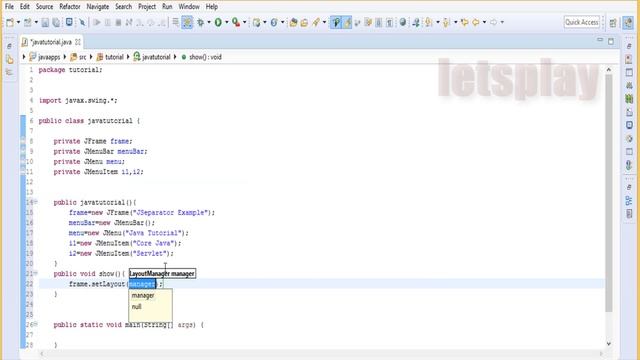Click the Package Explorer icon in left trim

tap(9, 60)
